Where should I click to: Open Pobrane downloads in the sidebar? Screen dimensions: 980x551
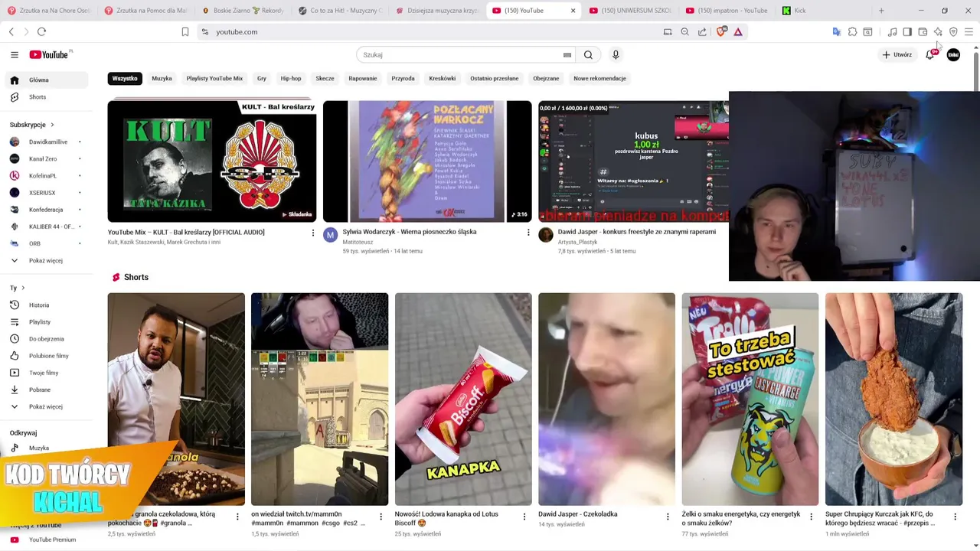click(x=46, y=390)
